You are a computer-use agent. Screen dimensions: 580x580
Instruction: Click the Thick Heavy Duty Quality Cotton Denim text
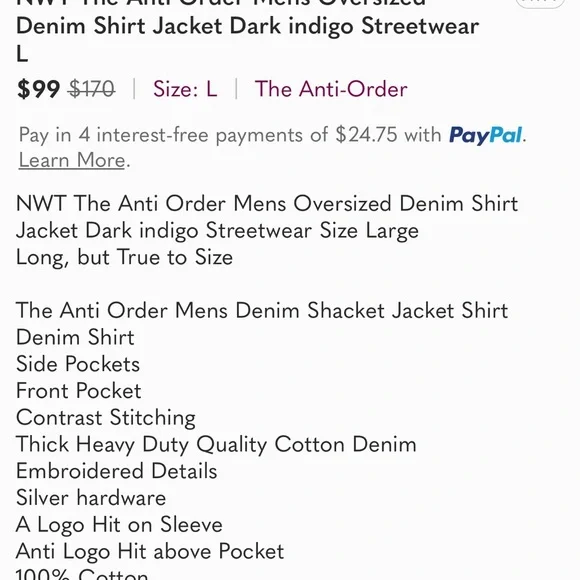[216, 445]
